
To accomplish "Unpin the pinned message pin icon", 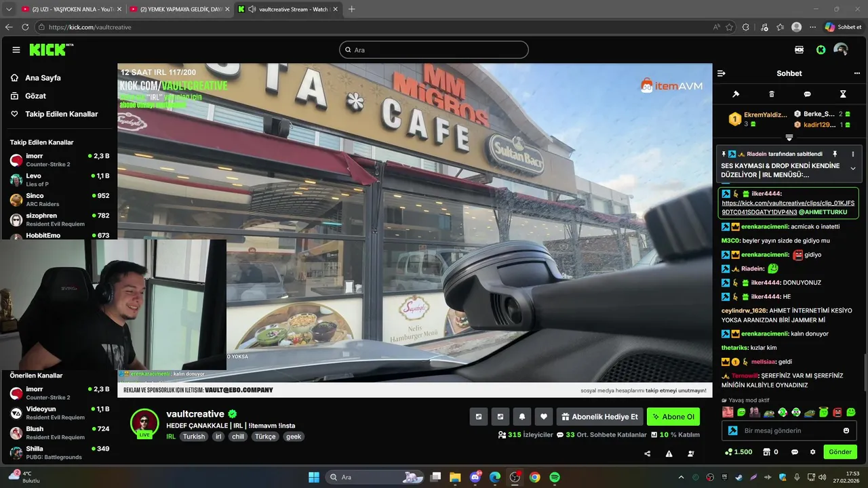I will click(x=835, y=154).
